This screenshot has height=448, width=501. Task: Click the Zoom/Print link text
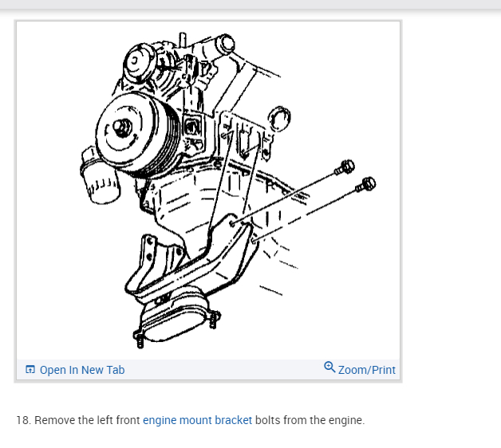point(366,370)
